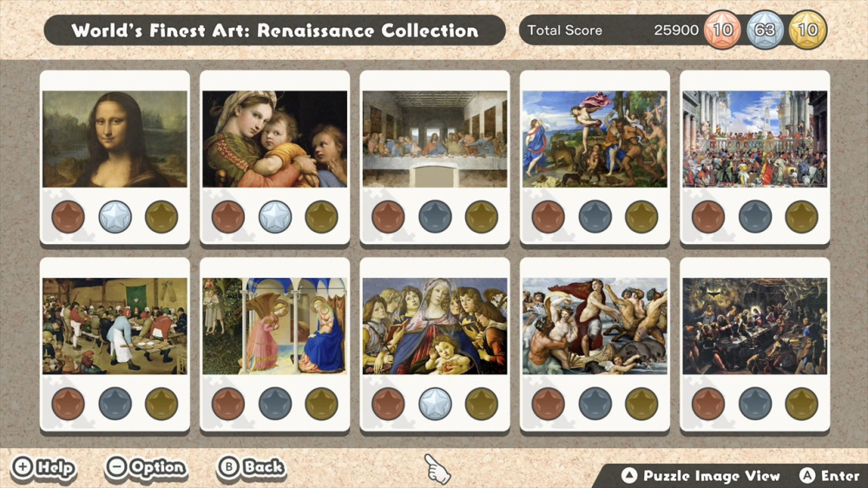Screen dimensions: 868x488
Task: Select the Mona Lisa puzzle thumbnail
Action: pyautogui.click(x=115, y=139)
